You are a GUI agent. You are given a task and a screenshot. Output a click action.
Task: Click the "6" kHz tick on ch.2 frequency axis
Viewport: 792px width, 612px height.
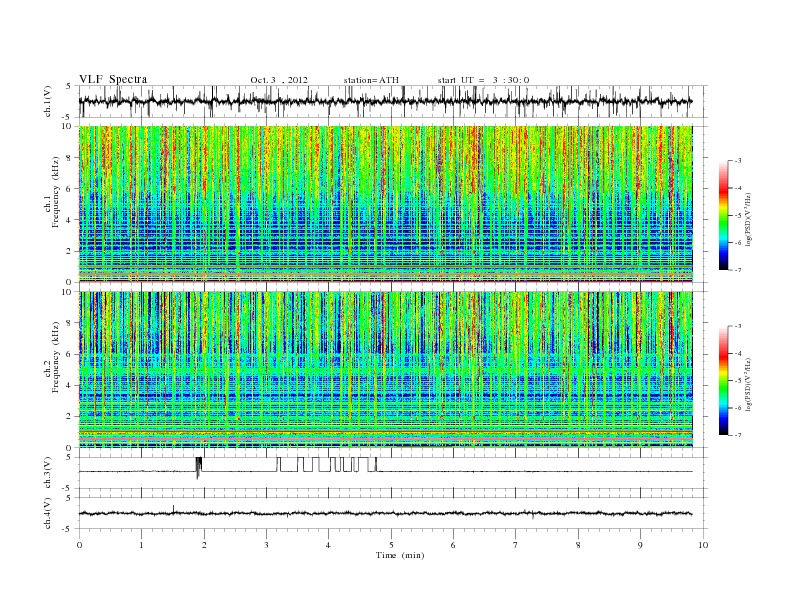click(70, 354)
